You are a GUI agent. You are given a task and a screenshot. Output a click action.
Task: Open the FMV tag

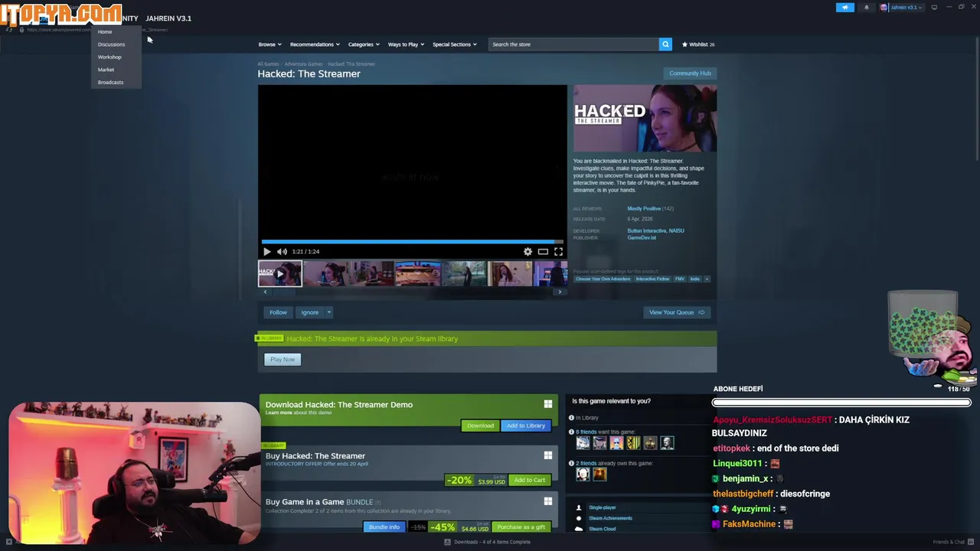coord(679,279)
